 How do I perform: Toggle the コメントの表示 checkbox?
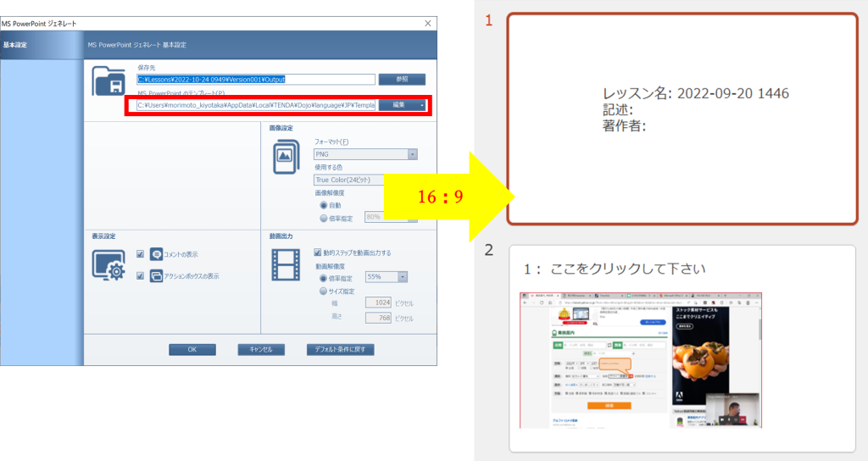140,254
